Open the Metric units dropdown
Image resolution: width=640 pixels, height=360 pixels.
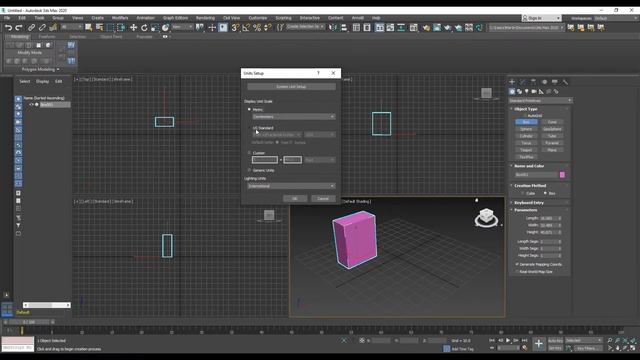(x=294, y=117)
